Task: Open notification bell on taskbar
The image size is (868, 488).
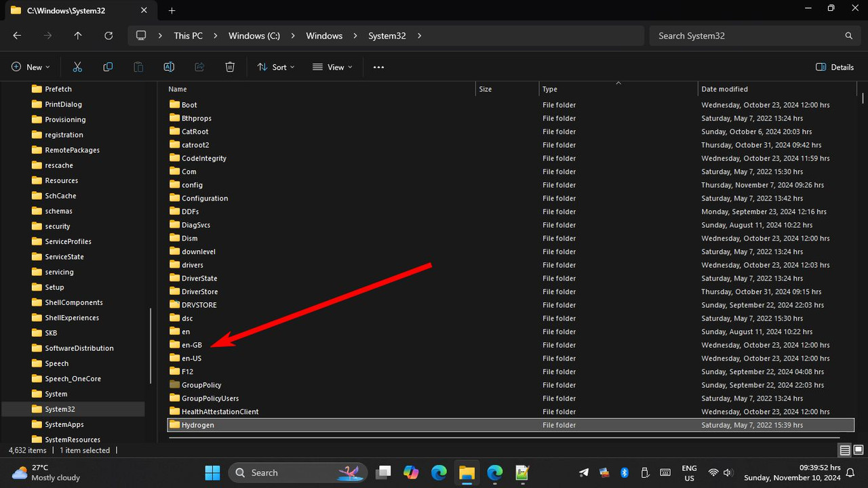Action: (850, 472)
